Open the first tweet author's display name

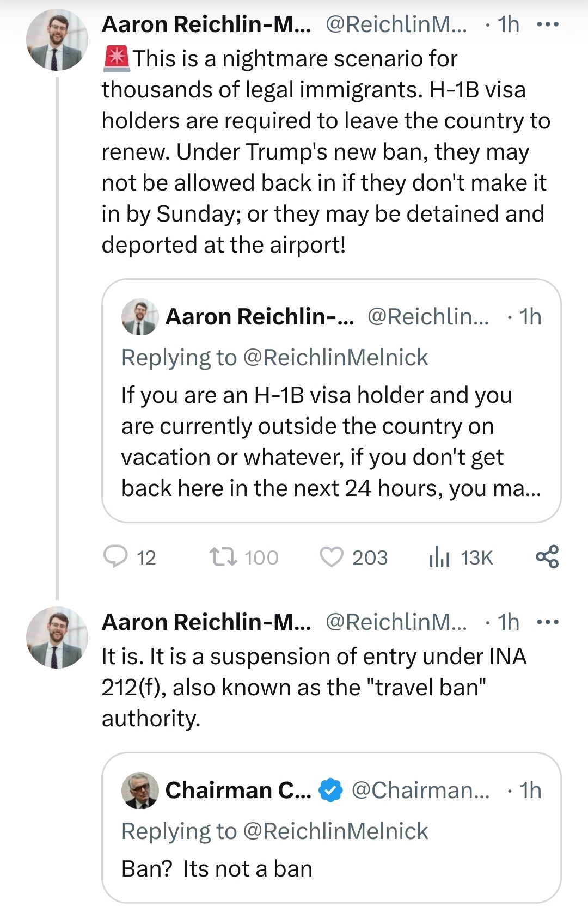point(206,24)
